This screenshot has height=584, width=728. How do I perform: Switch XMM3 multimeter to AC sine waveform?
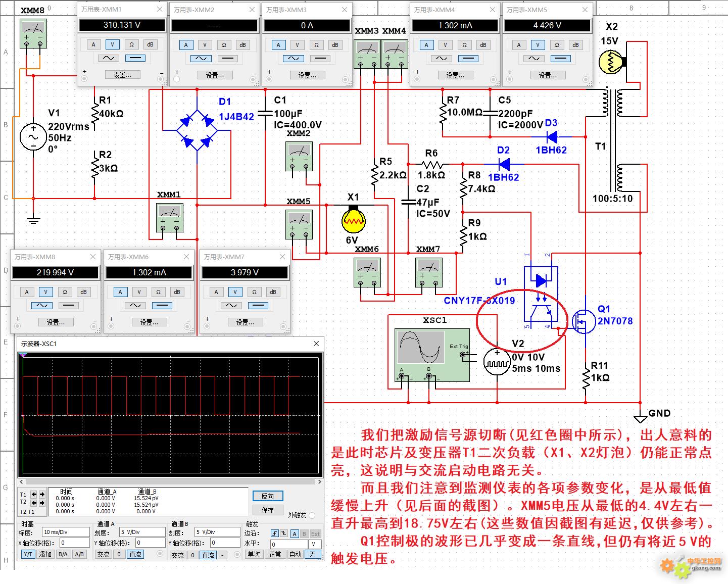[x=293, y=59]
